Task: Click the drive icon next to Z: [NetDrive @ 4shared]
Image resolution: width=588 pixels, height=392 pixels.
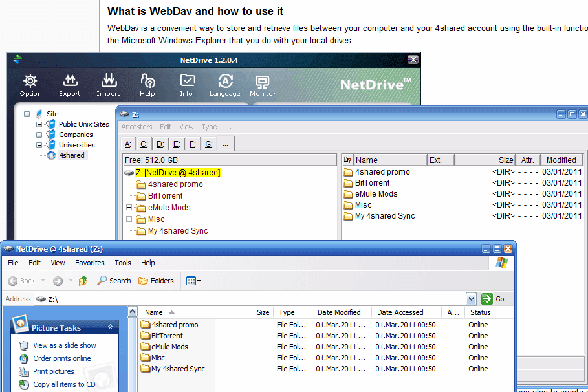Action: [x=129, y=173]
